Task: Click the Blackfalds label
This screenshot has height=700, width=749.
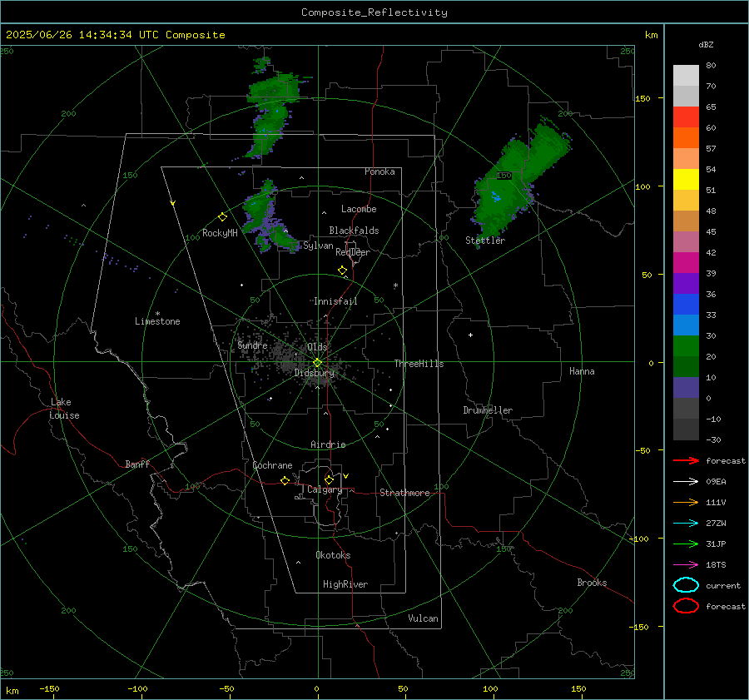Action: coord(354,231)
